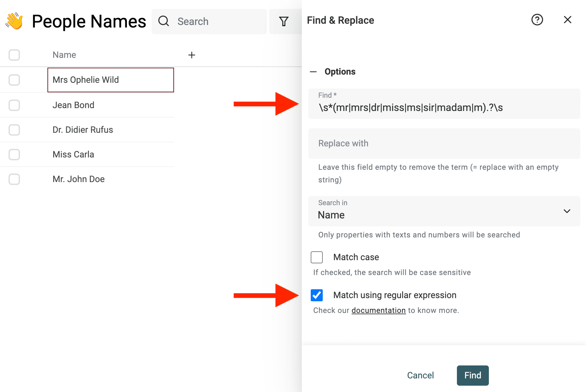The width and height of the screenshot is (586, 392).
Task: Select the Jean Bond cell
Action: (111, 105)
